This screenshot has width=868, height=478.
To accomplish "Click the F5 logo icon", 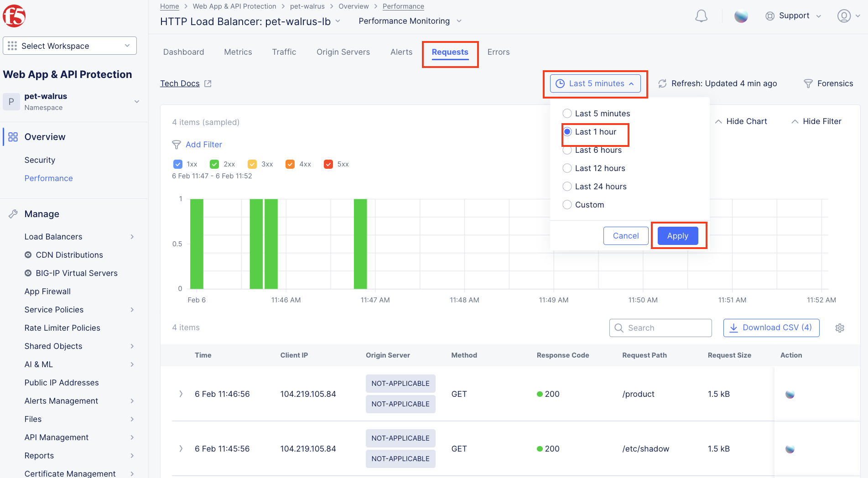I will click(x=14, y=16).
